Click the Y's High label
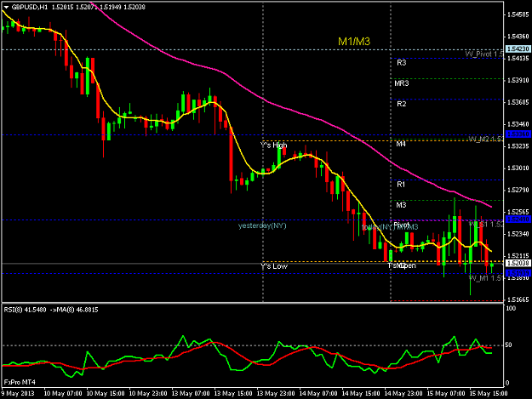Viewport: 532px width, 399px height. coord(273,145)
